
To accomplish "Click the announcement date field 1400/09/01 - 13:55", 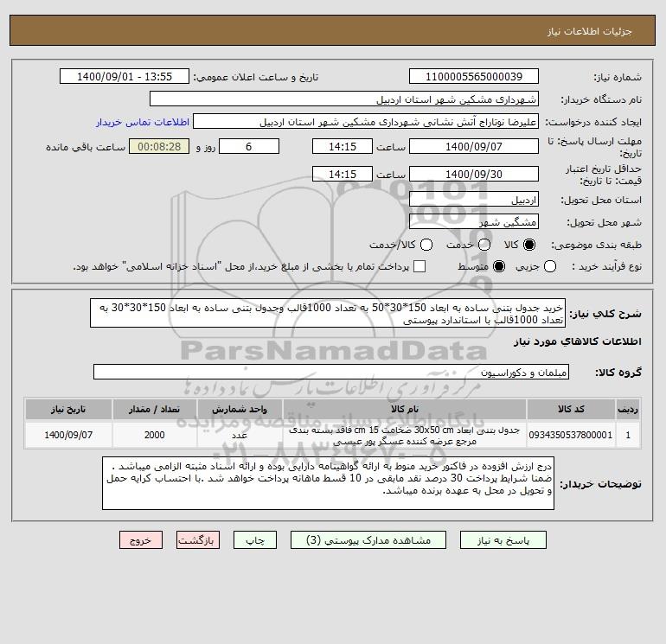I will pos(125,76).
